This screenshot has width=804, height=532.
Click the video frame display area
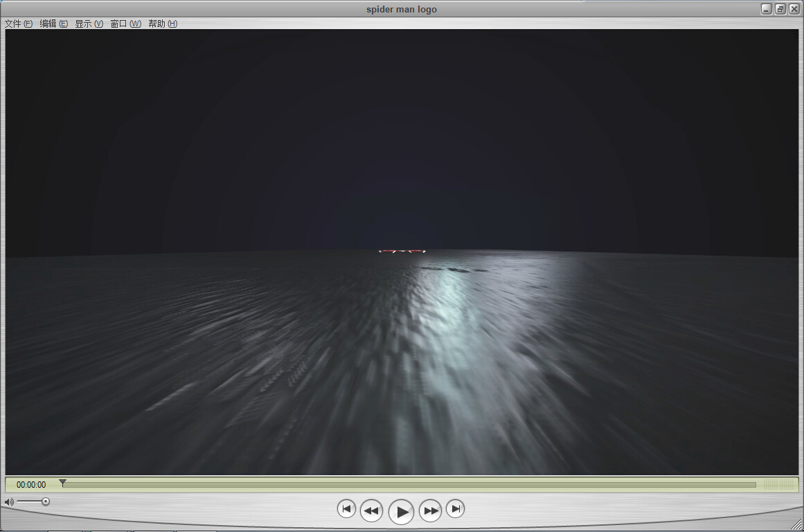tap(402, 252)
